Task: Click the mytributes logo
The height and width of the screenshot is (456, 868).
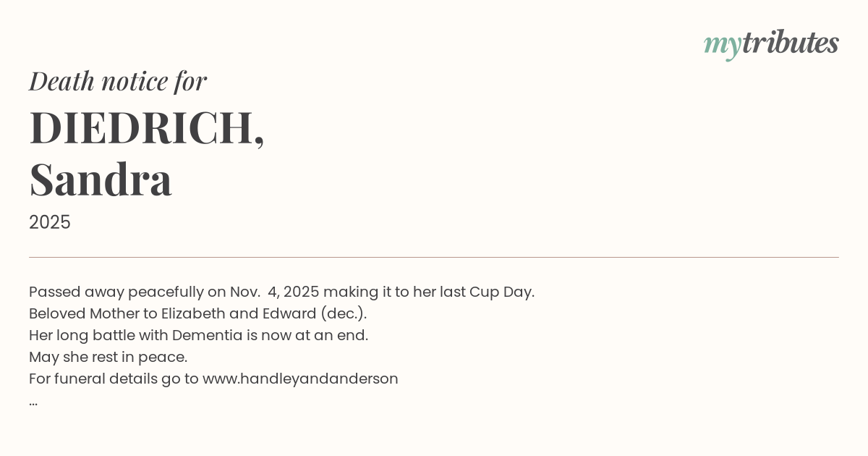Action: coord(771,43)
